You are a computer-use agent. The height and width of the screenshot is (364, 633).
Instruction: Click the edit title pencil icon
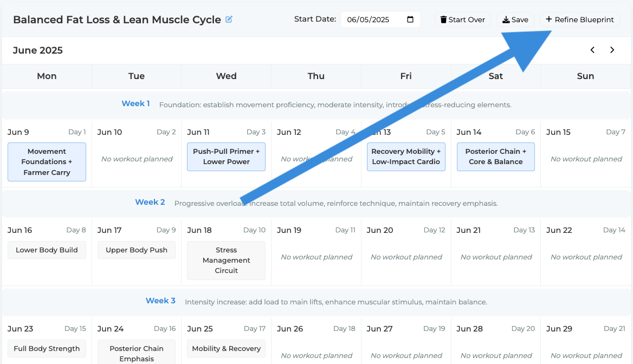pos(229,19)
